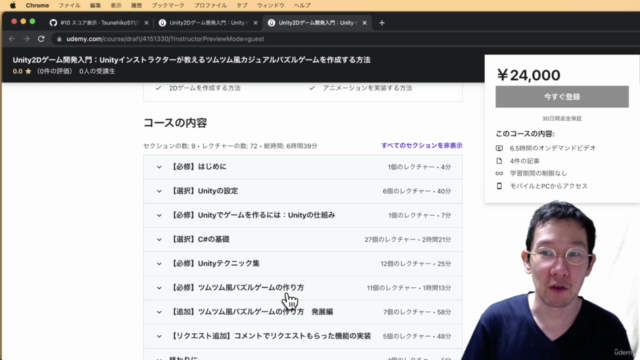Focus the udemy.com address bar
Image resolution: width=640 pixels, height=360 pixels.
165,39
